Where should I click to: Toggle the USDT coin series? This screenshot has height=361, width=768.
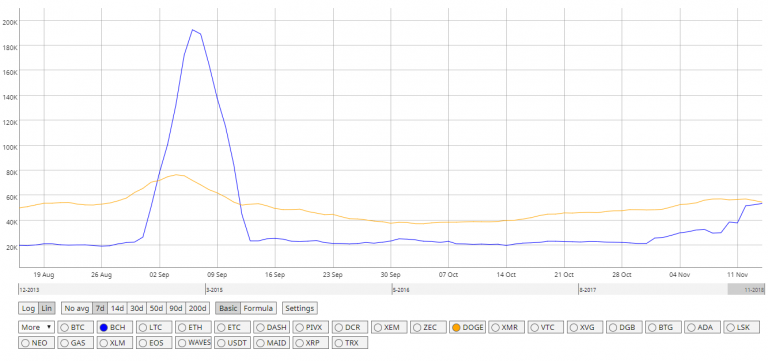pyautogui.click(x=232, y=343)
